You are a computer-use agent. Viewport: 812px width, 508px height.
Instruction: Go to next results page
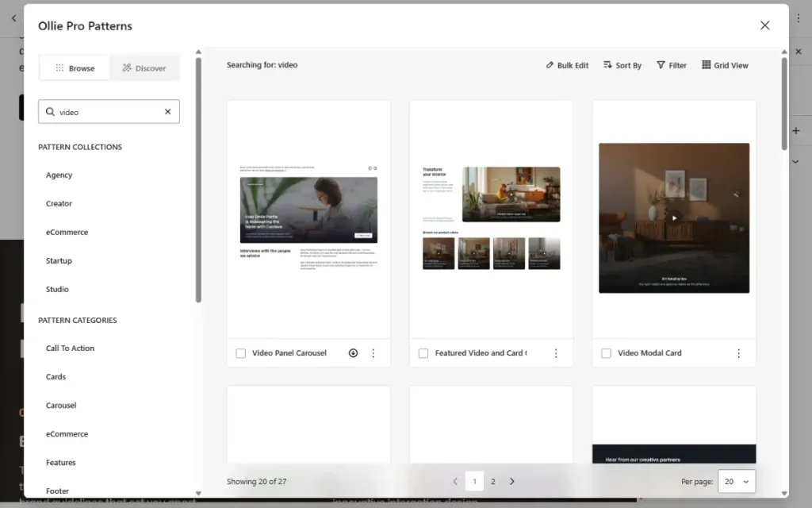(x=512, y=482)
